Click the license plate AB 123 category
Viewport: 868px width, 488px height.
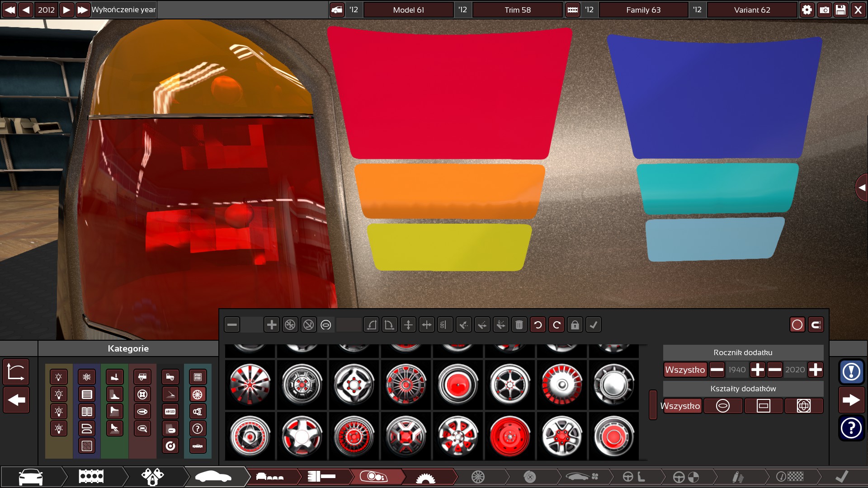pos(170,412)
